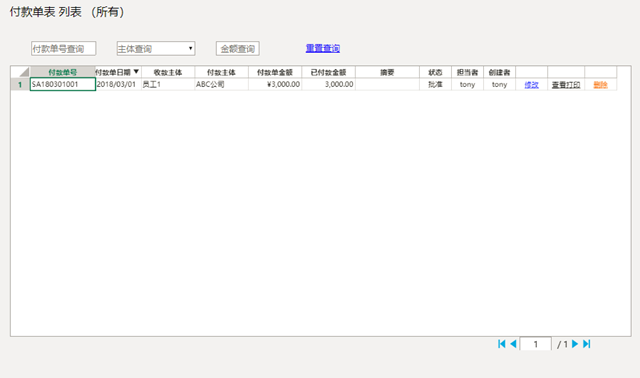Click the orange 删除 link
The image size is (640, 378).
click(600, 84)
